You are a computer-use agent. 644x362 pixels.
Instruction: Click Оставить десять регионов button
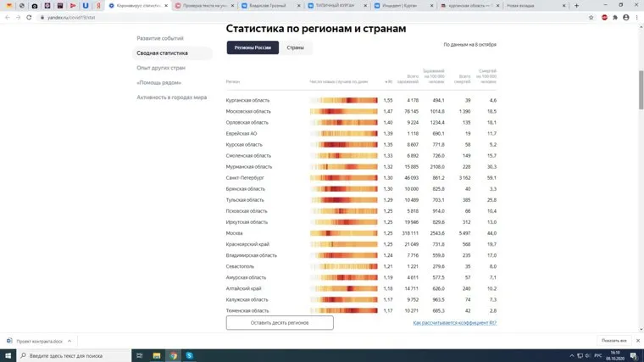point(280,323)
